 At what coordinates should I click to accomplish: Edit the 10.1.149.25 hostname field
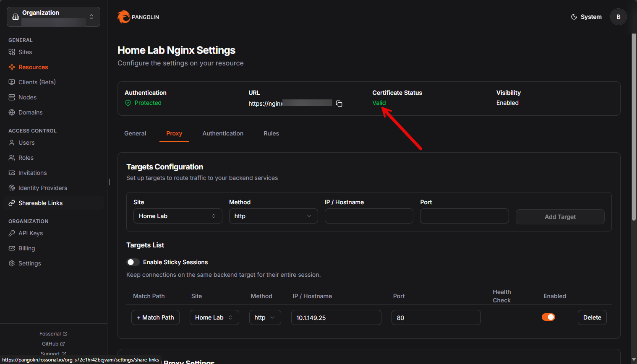click(336, 317)
